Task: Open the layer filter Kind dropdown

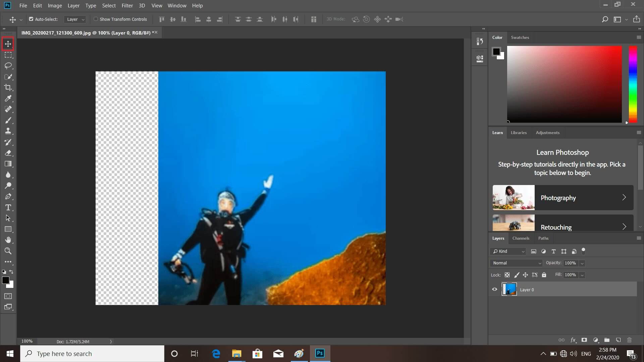Action: pos(508,251)
